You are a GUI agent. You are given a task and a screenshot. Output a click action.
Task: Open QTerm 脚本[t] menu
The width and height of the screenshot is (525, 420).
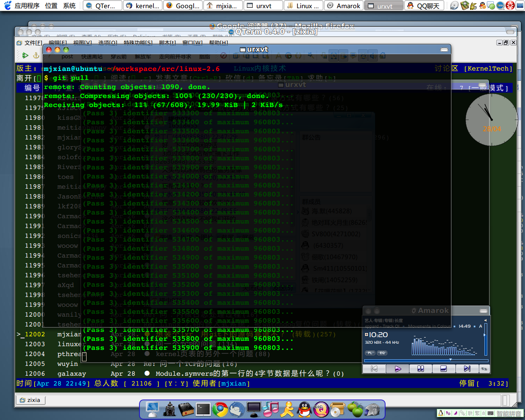[x=167, y=43]
